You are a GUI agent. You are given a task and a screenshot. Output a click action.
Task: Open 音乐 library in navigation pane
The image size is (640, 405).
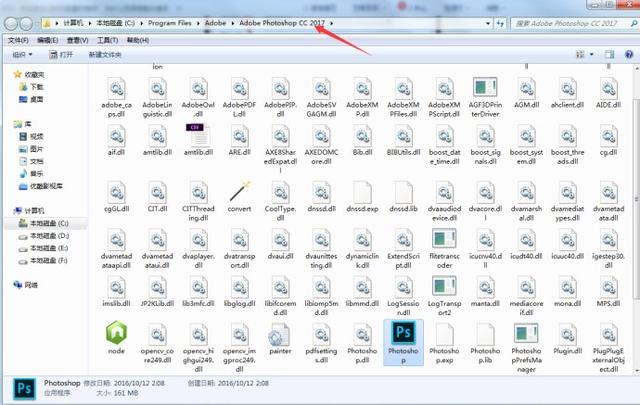(31, 174)
